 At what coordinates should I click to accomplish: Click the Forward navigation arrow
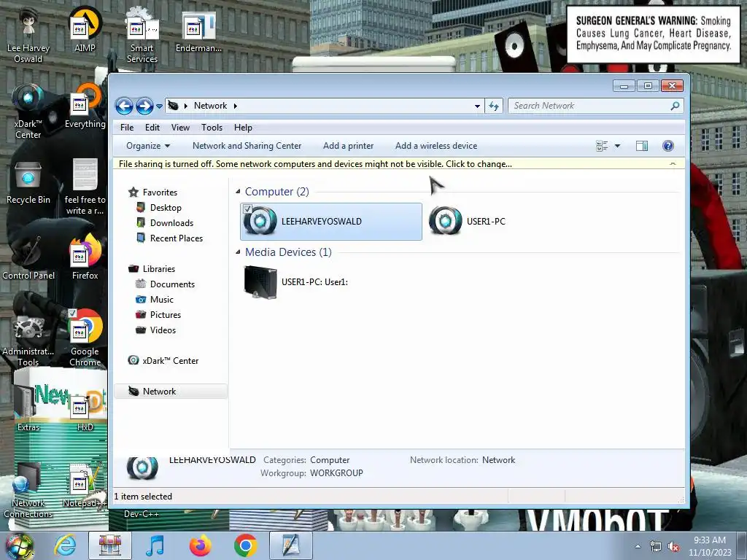pyautogui.click(x=144, y=106)
